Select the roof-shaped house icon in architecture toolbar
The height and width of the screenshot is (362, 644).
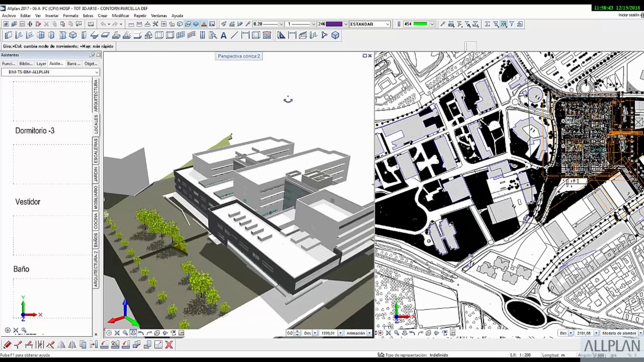click(x=148, y=35)
